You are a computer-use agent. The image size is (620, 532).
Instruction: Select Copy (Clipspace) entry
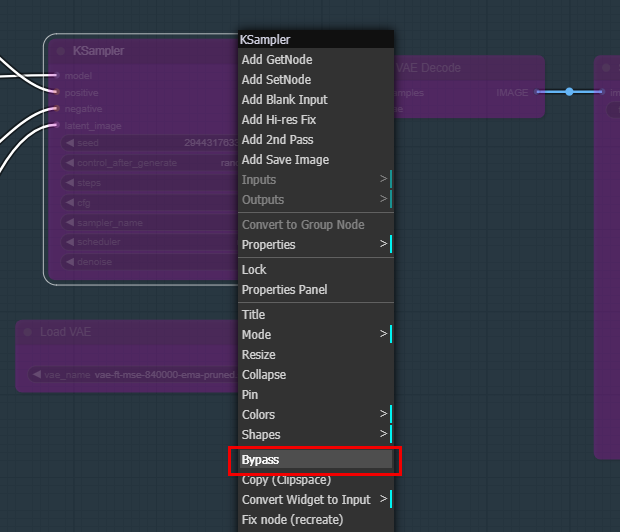pyautogui.click(x=316, y=480)
